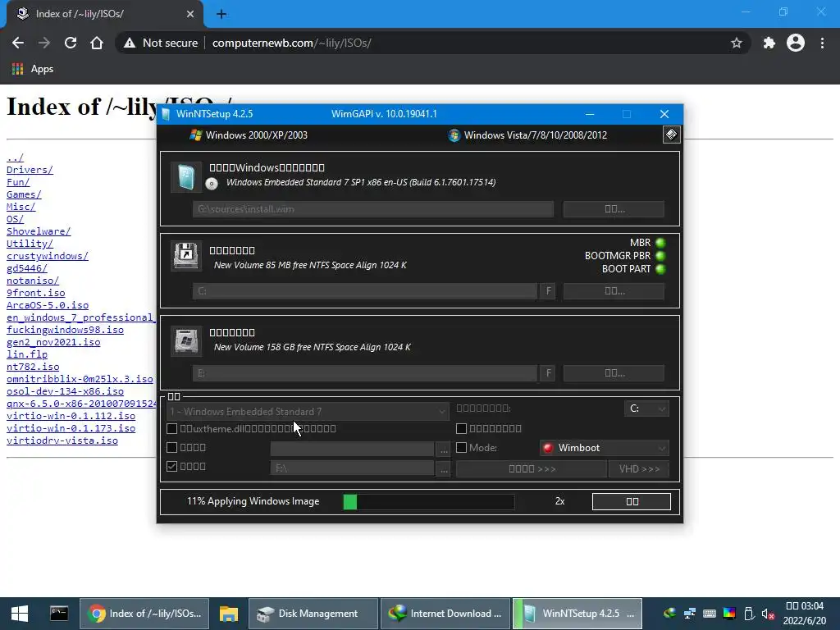Click the Applying Windows Image progress bar
This screenshot has height=630, width=840.
(x=428, y=501)
